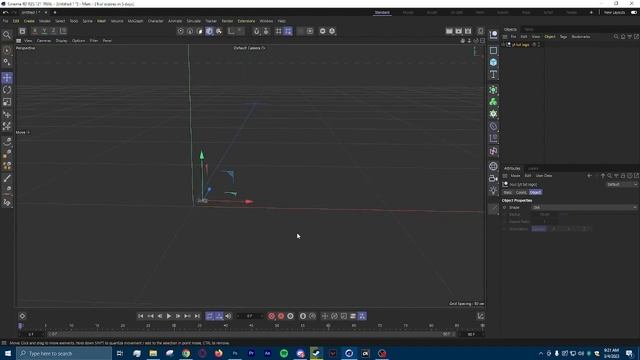The height and width of the screenshot is (360, 640).
Task: Go back in Attributes history
Action: pyautogui.click(x=589, y=176)
